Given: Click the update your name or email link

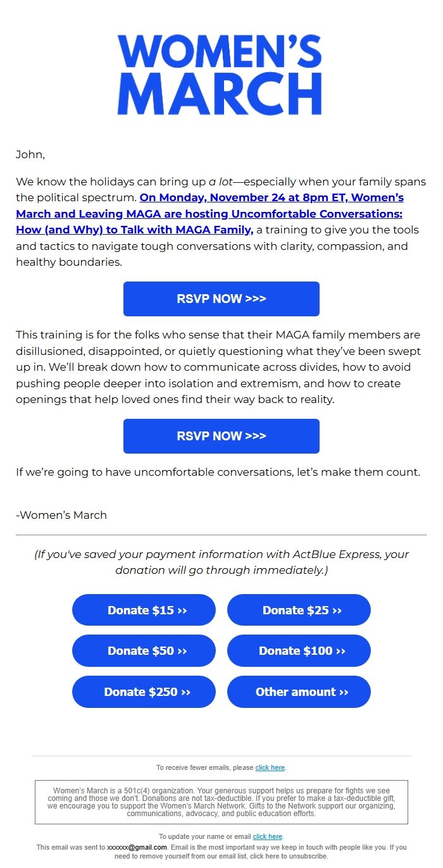Looking at the screenshot, I should click(267, 836).
